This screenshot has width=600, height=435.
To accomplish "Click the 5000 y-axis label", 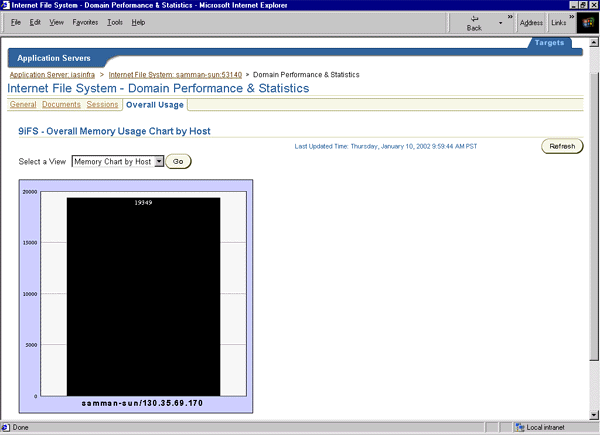I will click(31, 345).
